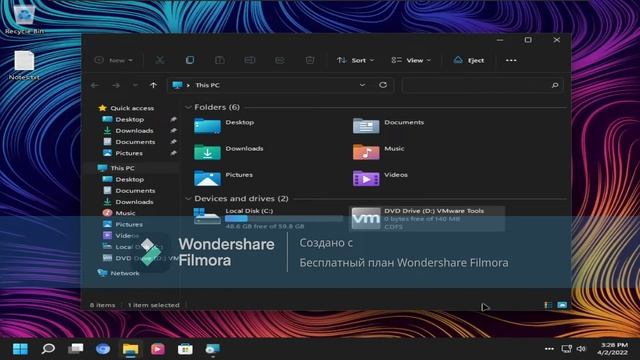Go back with the back arrow
This screenshot has height=360, width=640.
[95, 85]
